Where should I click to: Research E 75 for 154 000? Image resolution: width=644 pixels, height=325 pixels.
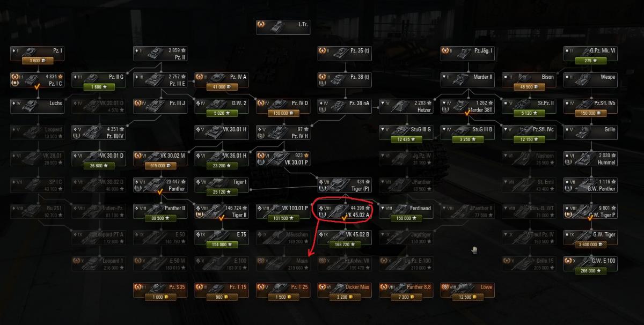coord(221,245)
